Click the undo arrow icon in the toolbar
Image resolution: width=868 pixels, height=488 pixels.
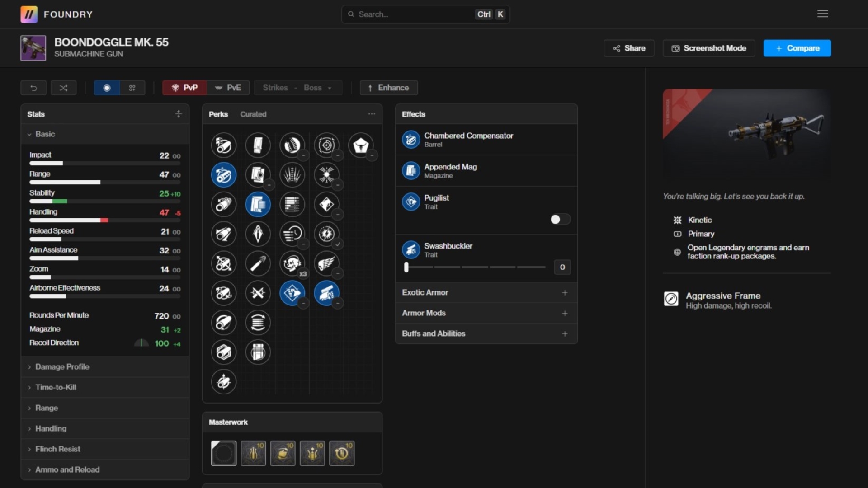click(x=33, y=88)
